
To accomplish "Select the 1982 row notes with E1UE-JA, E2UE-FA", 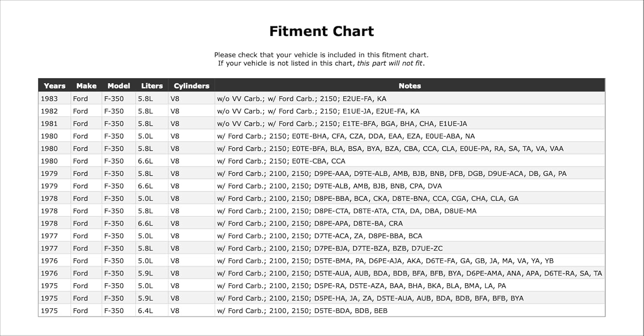I will (318, 111).
